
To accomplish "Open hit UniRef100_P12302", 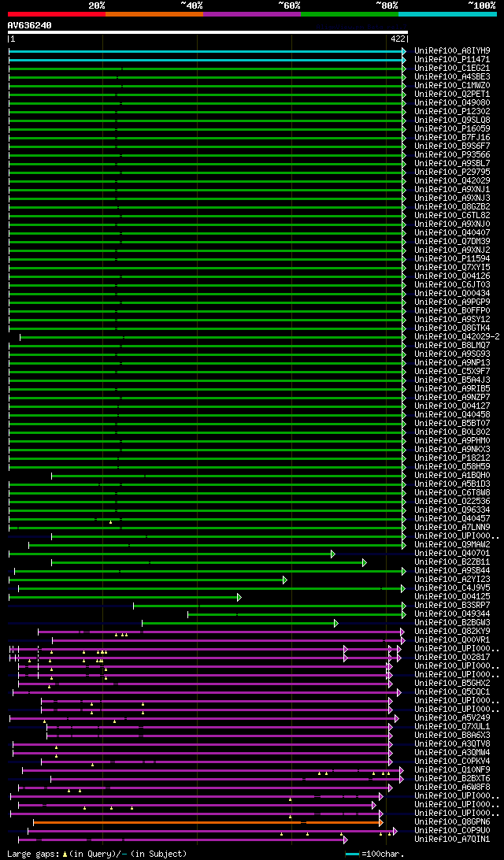I will tap(453, 111).
